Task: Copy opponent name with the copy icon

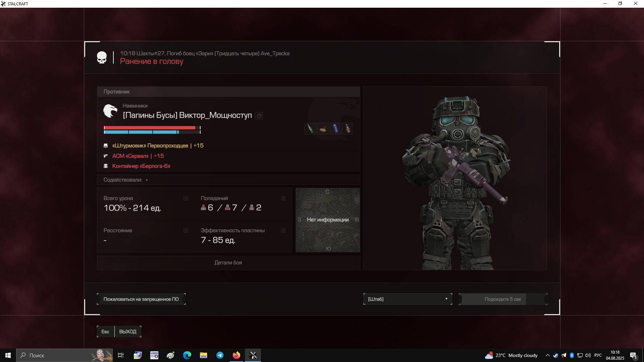Action: [x=259, y=116]
